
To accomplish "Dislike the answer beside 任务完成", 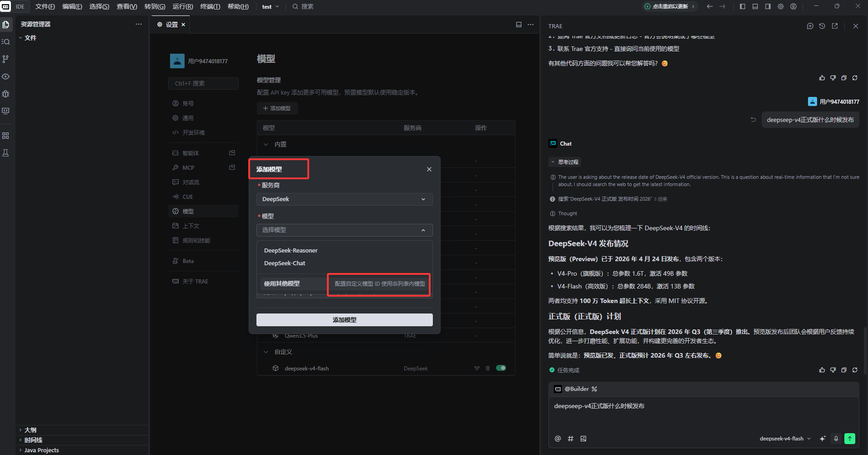I will (x=833, y=370).
